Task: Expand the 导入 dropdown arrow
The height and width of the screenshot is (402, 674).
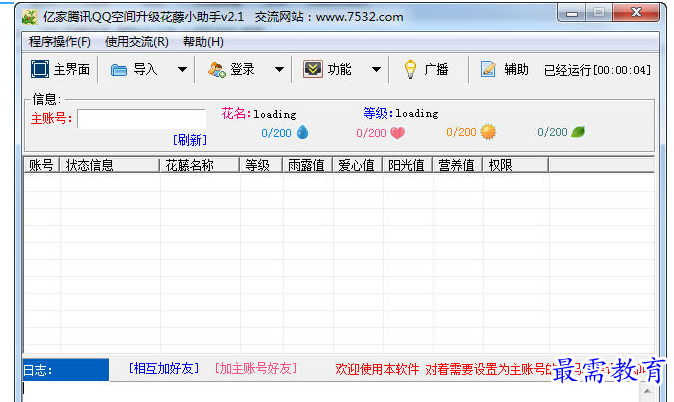Action: tap(182, 70)
